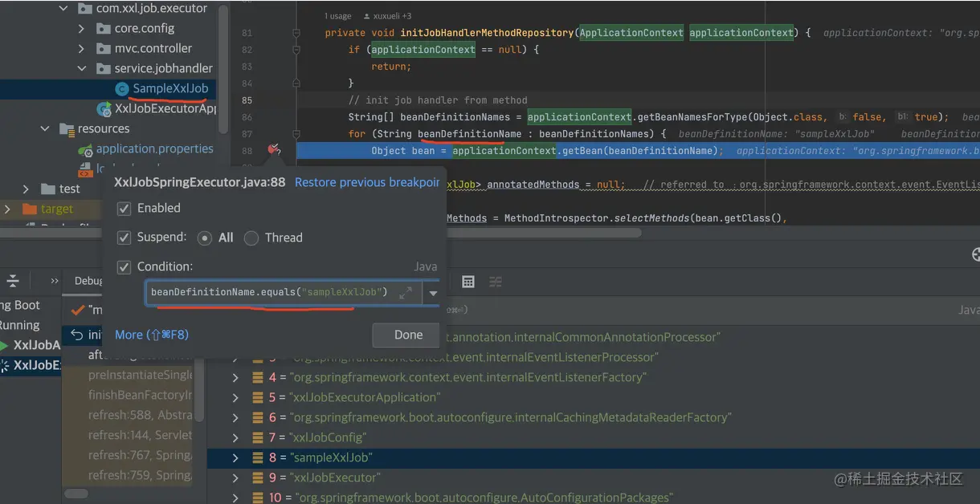Screen dimensions: 980x504
Task: Expand variable 6 internalCachingMetadataReaderFactory
Action: pos(235,417)
